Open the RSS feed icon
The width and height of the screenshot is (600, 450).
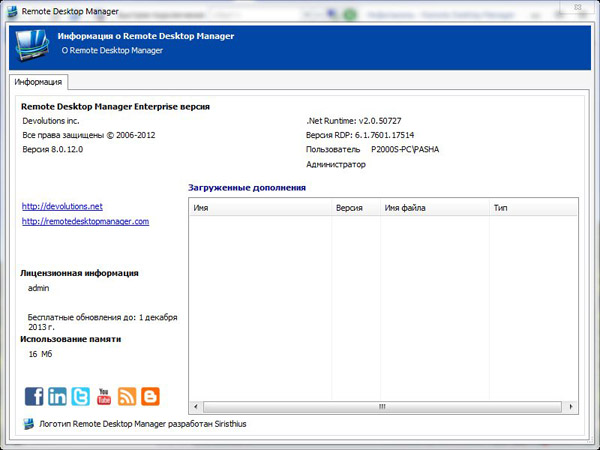(127, 396)
